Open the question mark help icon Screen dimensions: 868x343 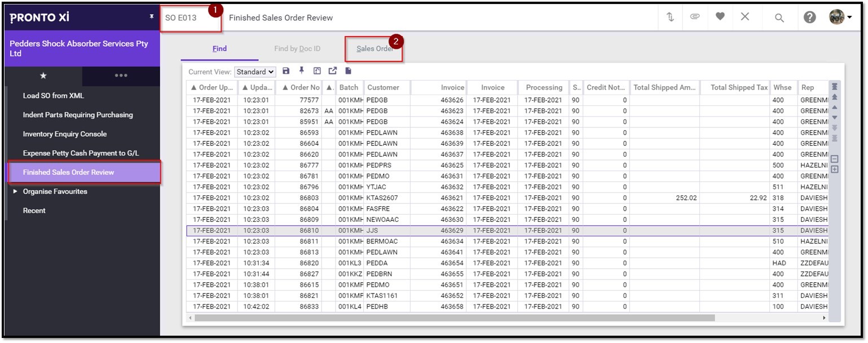click(x=809, y=17)
